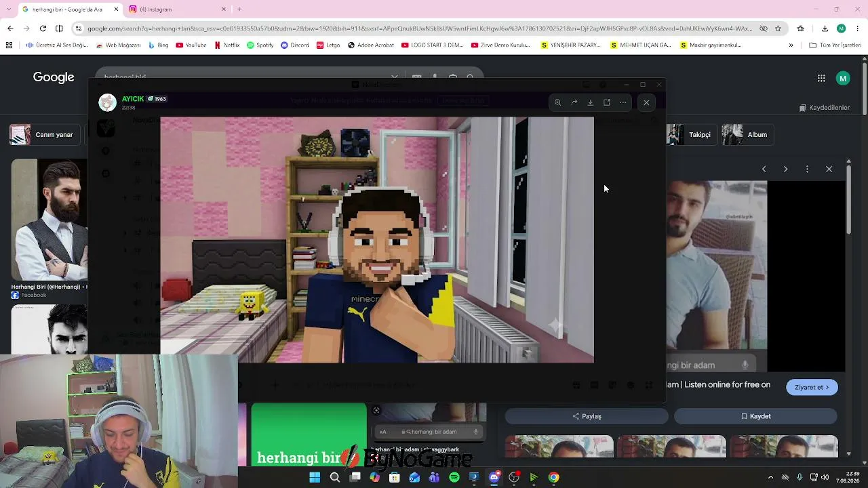Screen dimensions: 868x488
Task: Open Spotify from the taskbar
Action: 454,477
